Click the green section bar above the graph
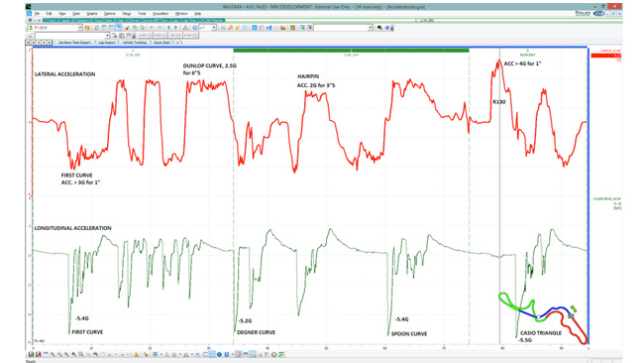Viewport: 644px width, 363px height. coord(351,51)
